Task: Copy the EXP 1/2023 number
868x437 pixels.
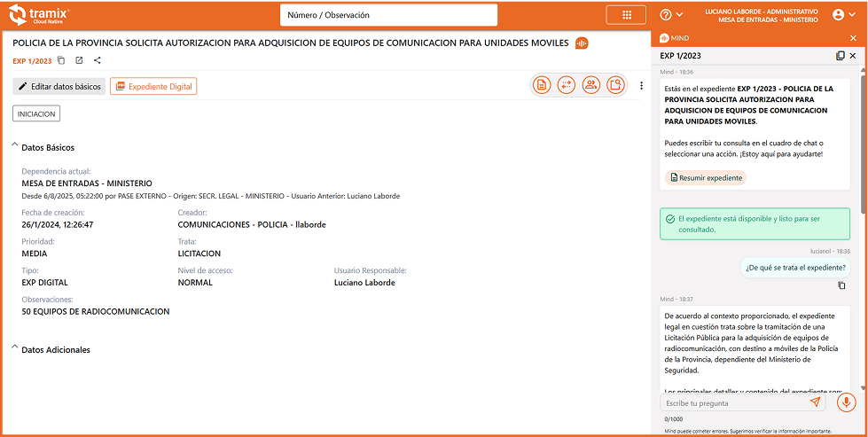Action: tap(61, 60)
